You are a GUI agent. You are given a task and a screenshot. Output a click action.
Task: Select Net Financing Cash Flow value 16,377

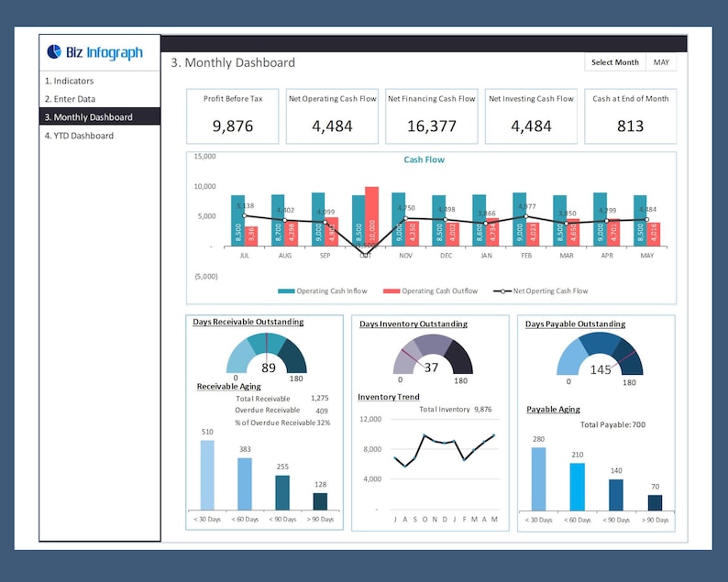(x=431, y=126)
